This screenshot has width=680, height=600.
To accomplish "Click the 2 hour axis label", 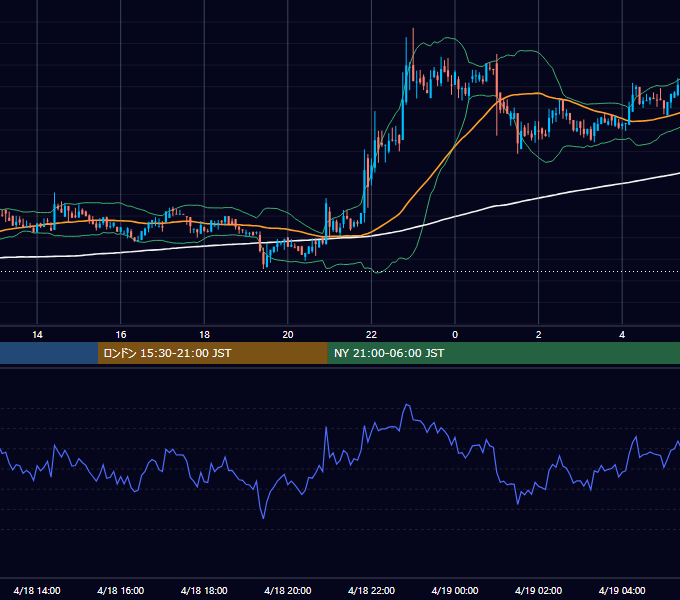I will coord(539,335).
